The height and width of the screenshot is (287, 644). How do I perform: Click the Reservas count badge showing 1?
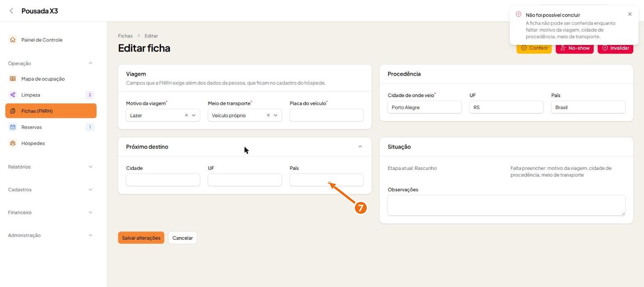tap(90, 127)
